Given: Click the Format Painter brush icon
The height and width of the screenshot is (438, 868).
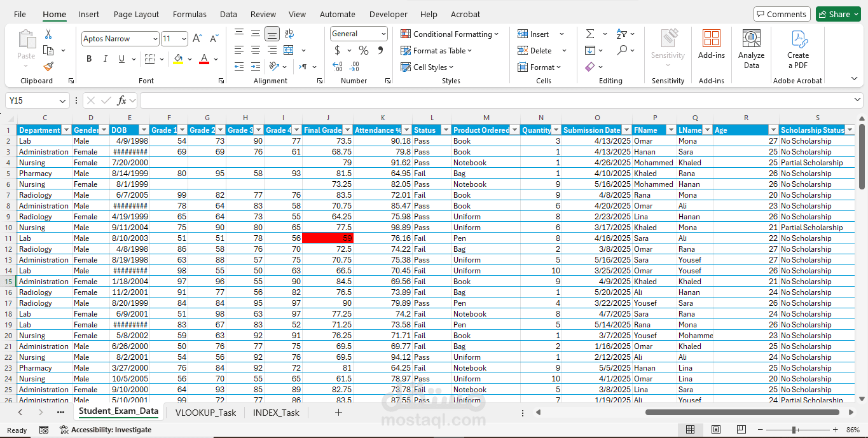Looking at the screenshot, I should pos(48,66).
